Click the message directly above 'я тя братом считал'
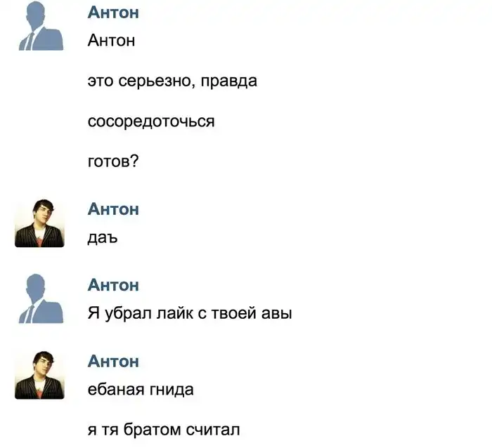Image resolution: width=492 pixels, height=448 pixels. pos(141,390)
